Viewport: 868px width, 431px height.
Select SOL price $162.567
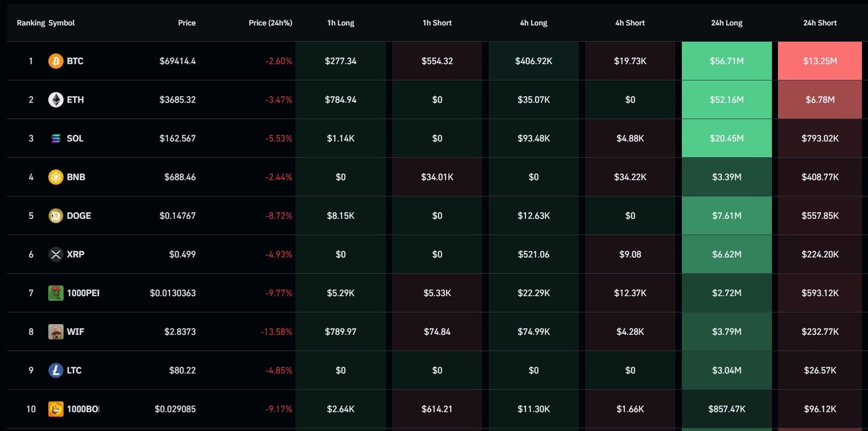tap(177, 138)
